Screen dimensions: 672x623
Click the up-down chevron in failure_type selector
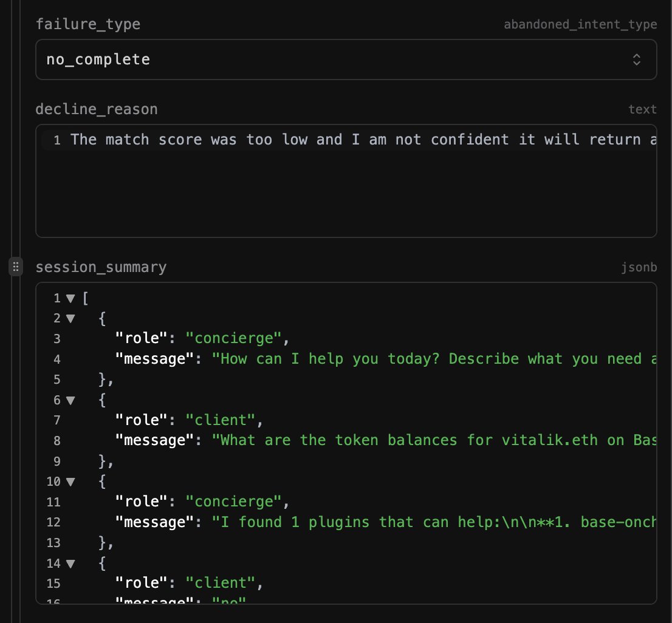pyautogui.click(x=636, y=60)
